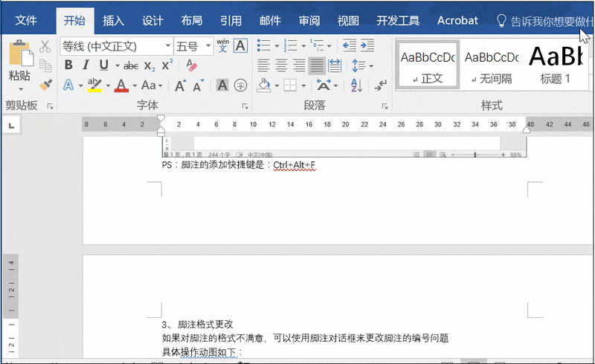Toggle Strikethrough abc button
Image resolution: width=595 pixels, height=364 pixels.
pos(131,66)
